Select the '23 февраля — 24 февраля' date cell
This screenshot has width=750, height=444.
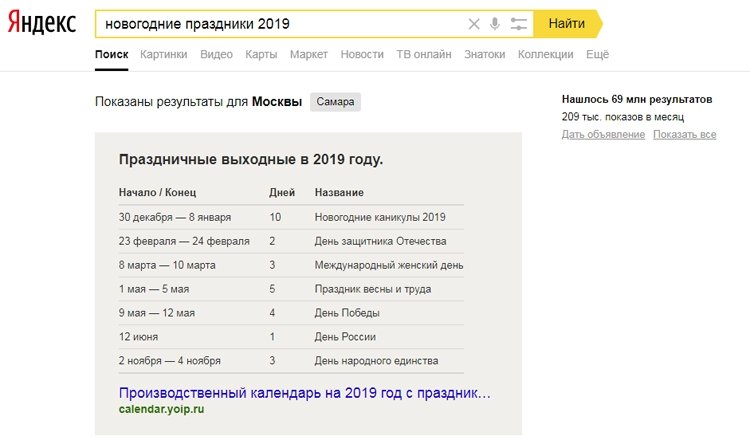[184, 241]
